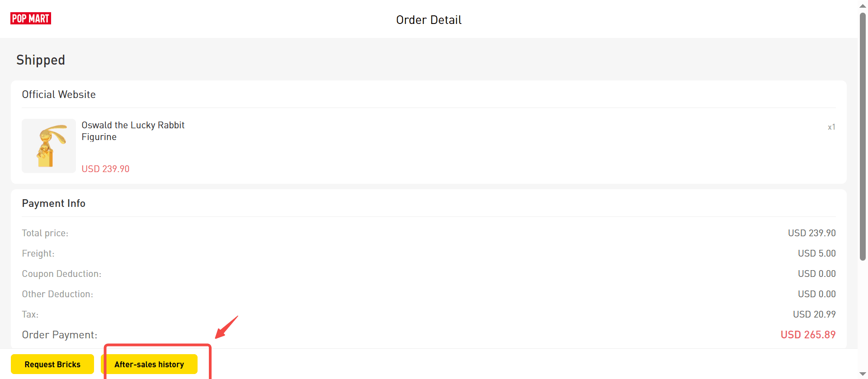Click the quantity x1 indicator
This screenshot has height=379, width=868.
point(831,127)
